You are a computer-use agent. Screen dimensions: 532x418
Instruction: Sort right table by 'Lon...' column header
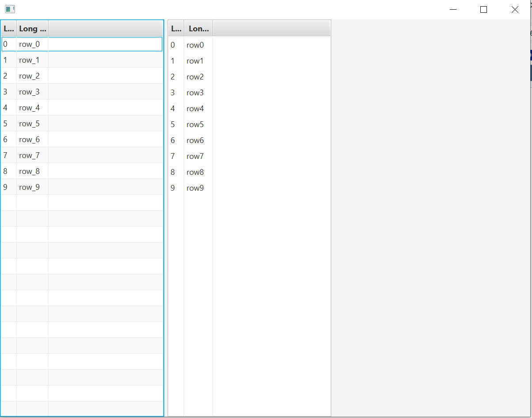[x=198, y=29]
